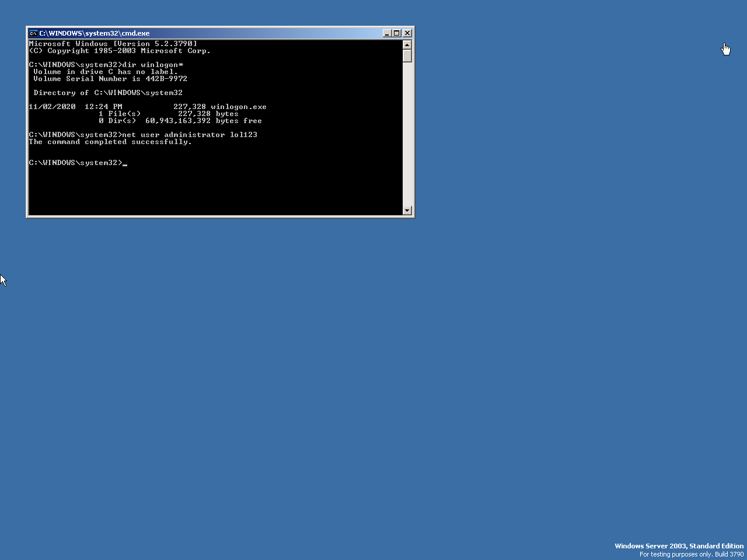747x560 pixels.
Task: Click the '1 File(s) 227,328 bytes' line
Action: (x=169, y=114)
